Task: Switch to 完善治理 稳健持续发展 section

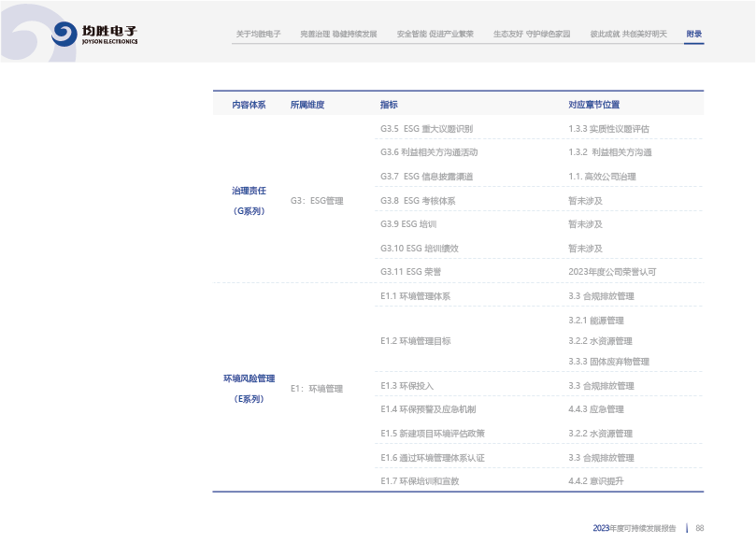Action: [338, 34]
